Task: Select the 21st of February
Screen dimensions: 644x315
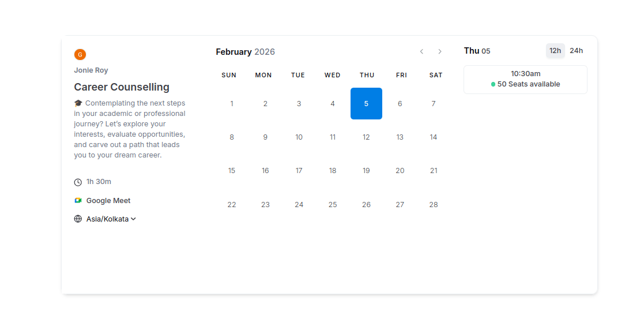Action: [x=434, y=171]
